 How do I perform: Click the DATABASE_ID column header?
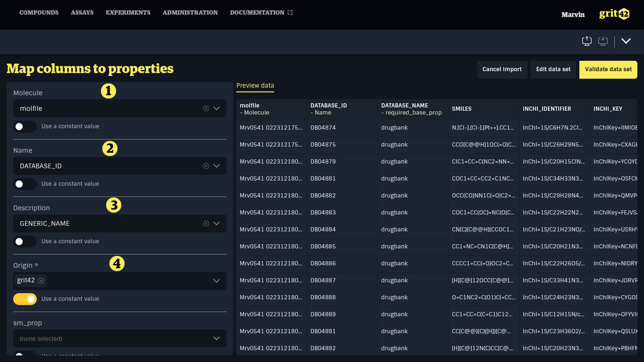point(343,109)
